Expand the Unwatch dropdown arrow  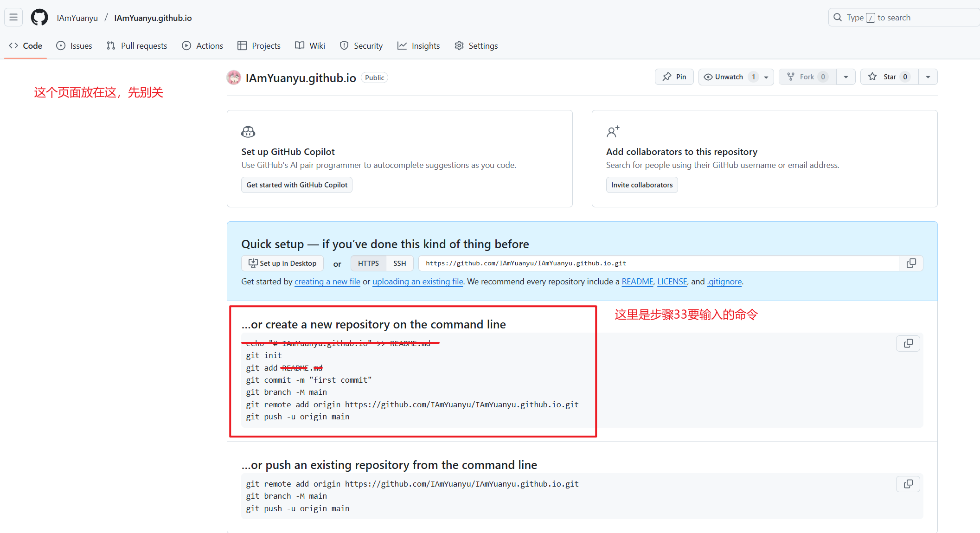[x=766, y=77]
